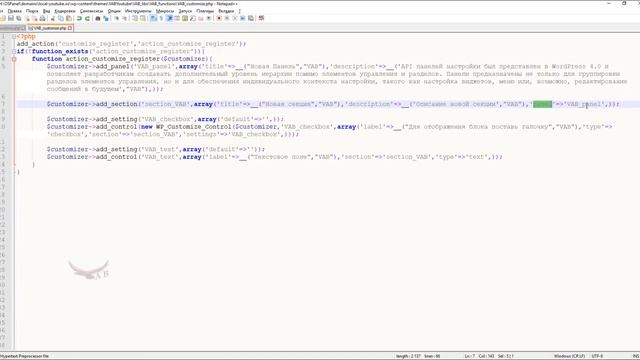Click the Cut scissors icon
Screen dimensions: 640x360
coord(52,18)
